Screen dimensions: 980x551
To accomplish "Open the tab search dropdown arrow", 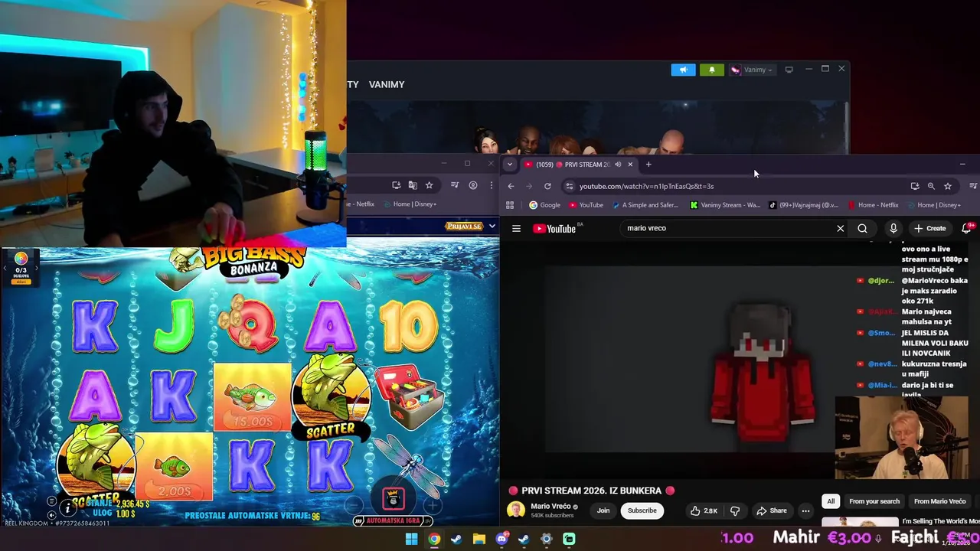I will pyautogui.click(x=510, y=165).
